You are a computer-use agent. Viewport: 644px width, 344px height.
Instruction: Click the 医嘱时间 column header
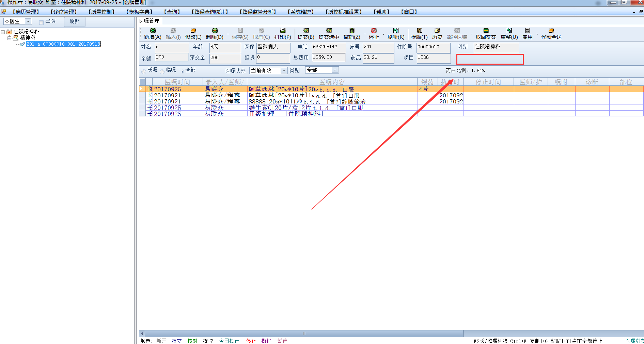[x=177, y=82]
